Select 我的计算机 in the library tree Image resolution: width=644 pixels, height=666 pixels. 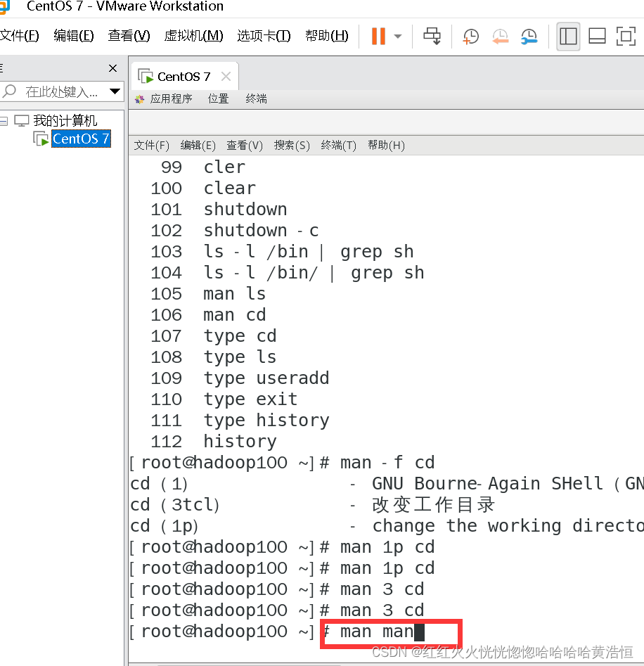click(x=65, y=121)
